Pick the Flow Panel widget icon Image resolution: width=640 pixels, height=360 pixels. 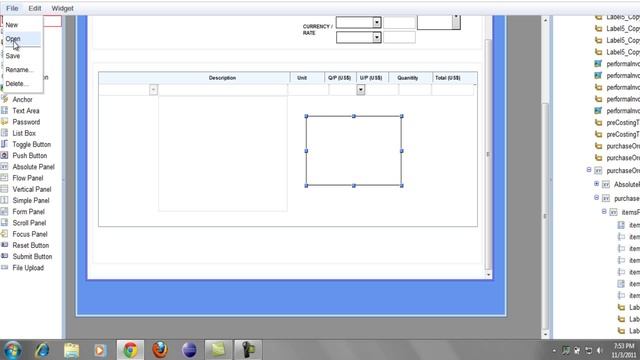pyautogui.click(x=4, y=178)
